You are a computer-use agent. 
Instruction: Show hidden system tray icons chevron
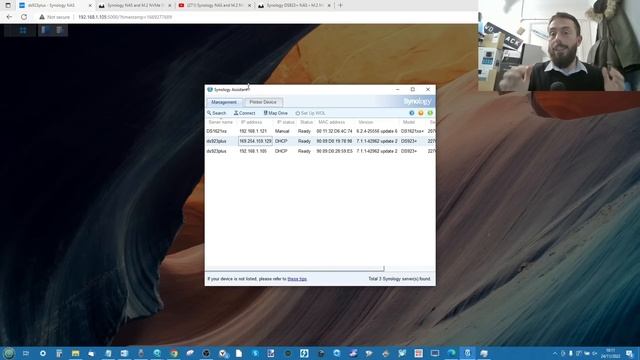pyautogui.click(x=555, y=353)
